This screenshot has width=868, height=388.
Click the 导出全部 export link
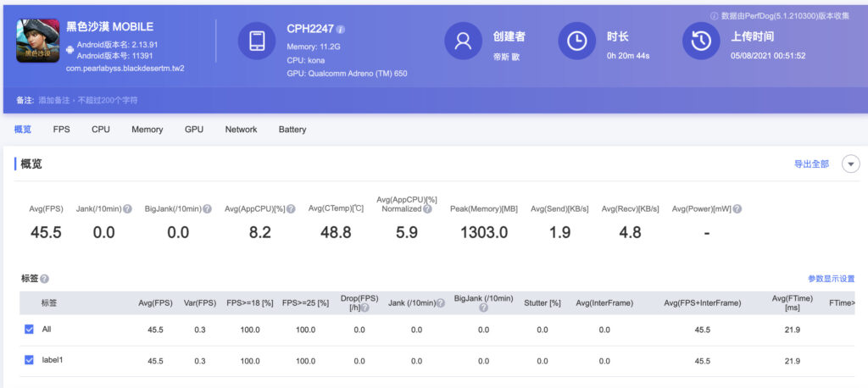pyautogui.click(x=811, y=164)
